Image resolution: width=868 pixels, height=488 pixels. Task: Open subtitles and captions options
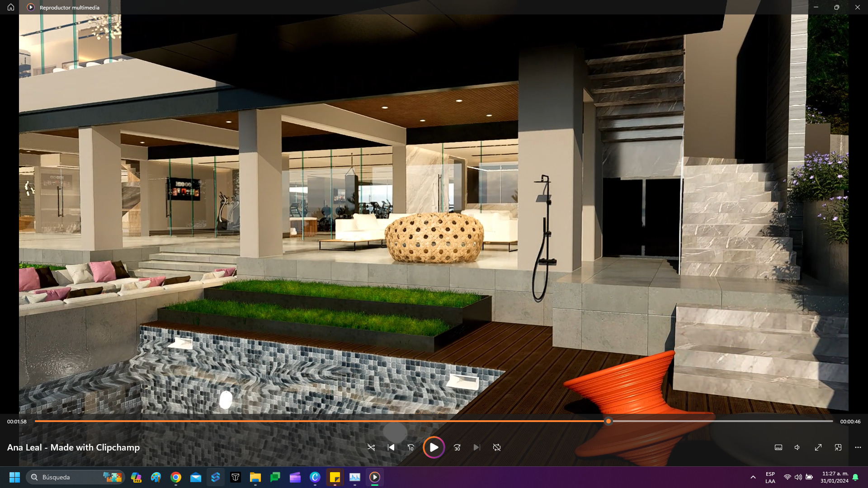pyautogui.click(x=778, y=447)
